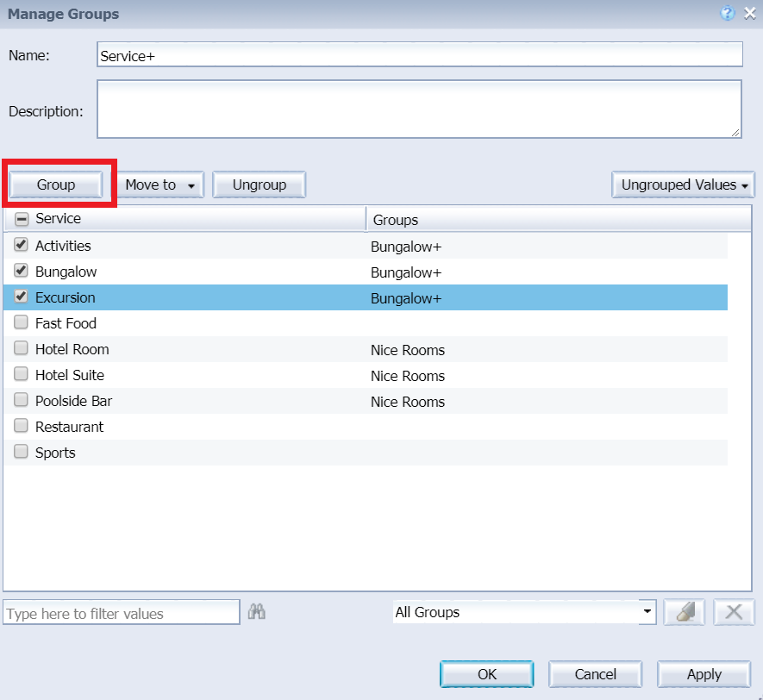Click the Group button
763x700 pixels.
(x=56, y=184)
